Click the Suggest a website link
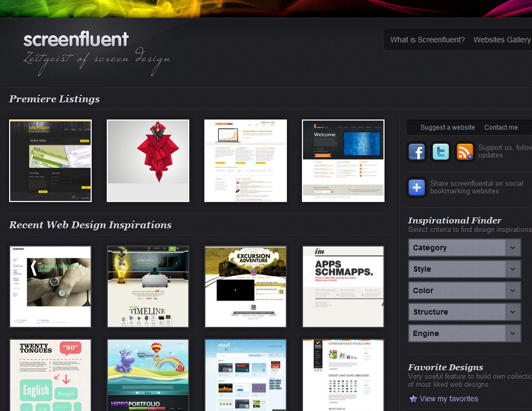Image resolution: width=532 pixels, height=411 pixels. [x=447, y=128]
